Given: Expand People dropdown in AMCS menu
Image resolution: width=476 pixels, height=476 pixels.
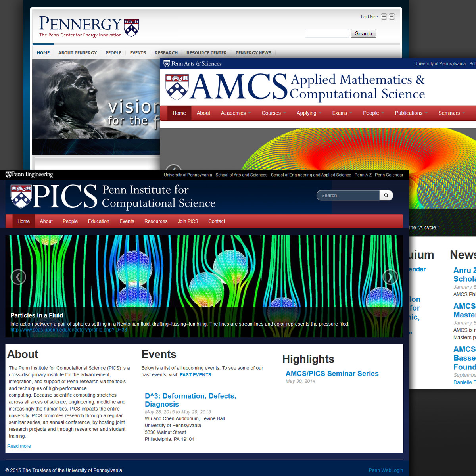Looking at the screenshot, I should click(373, 113).
